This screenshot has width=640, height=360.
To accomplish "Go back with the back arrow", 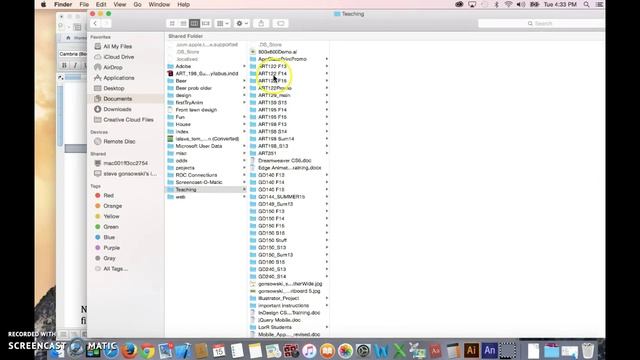I will pos(95,24).
